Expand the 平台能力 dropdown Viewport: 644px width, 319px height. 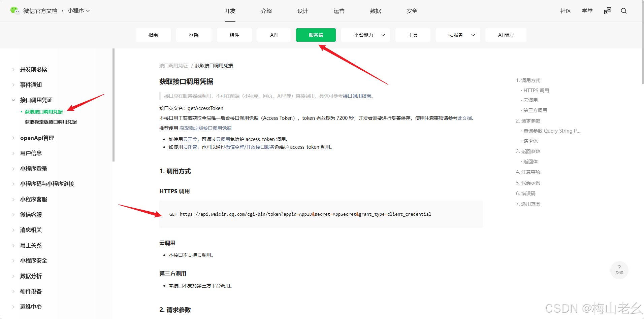[x=366, y=35]
